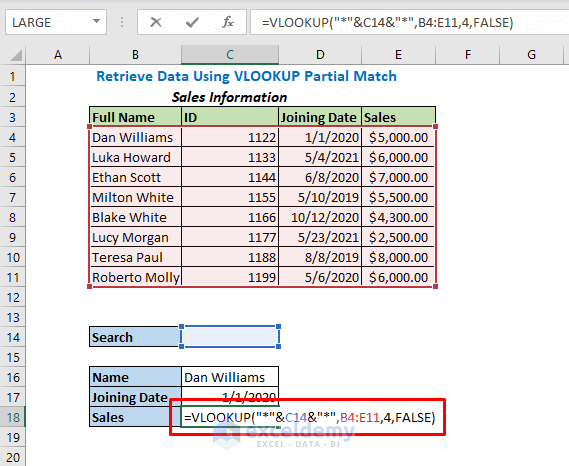Viewport: 569px width, 466px height.
Task: Select row 1 header
Action: (13, 76)
